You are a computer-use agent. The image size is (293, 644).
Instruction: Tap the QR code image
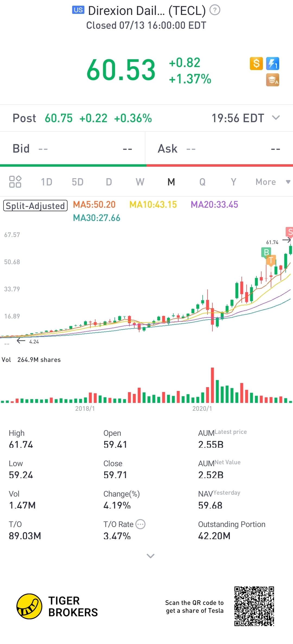coord(254,606)
